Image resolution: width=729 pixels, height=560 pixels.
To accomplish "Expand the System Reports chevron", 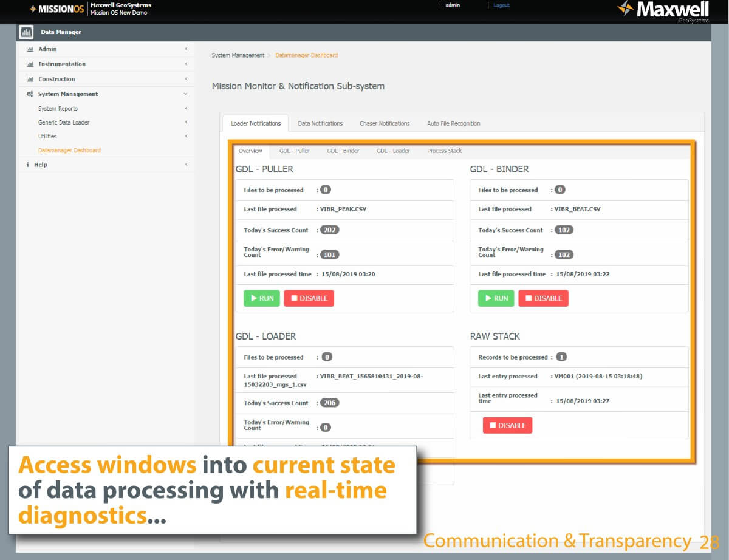I will point(186,109).
